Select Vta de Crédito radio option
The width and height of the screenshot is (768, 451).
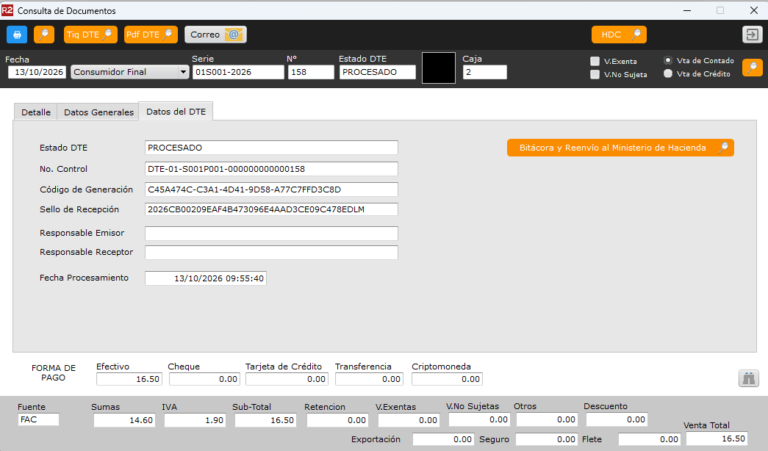click(668, 73)
